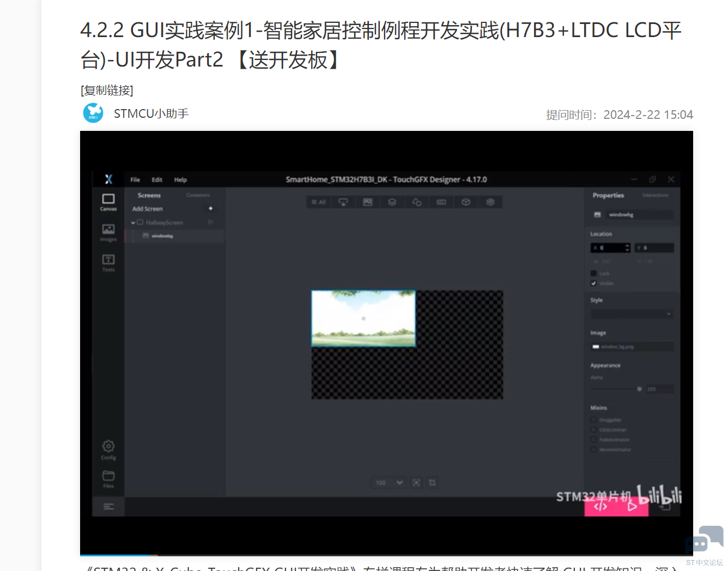This screenshot has height=571, width=728.
Task: Click the video progress bar
Action: (x=386, y=555)
